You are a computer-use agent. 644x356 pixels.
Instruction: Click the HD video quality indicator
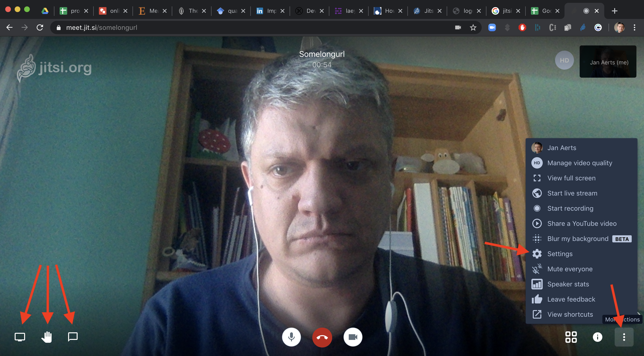click(564, 60)
